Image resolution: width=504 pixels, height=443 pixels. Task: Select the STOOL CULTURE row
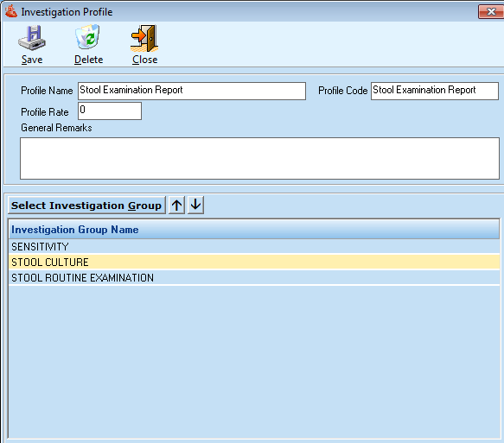pyautogui.click(x=254, y=262)
